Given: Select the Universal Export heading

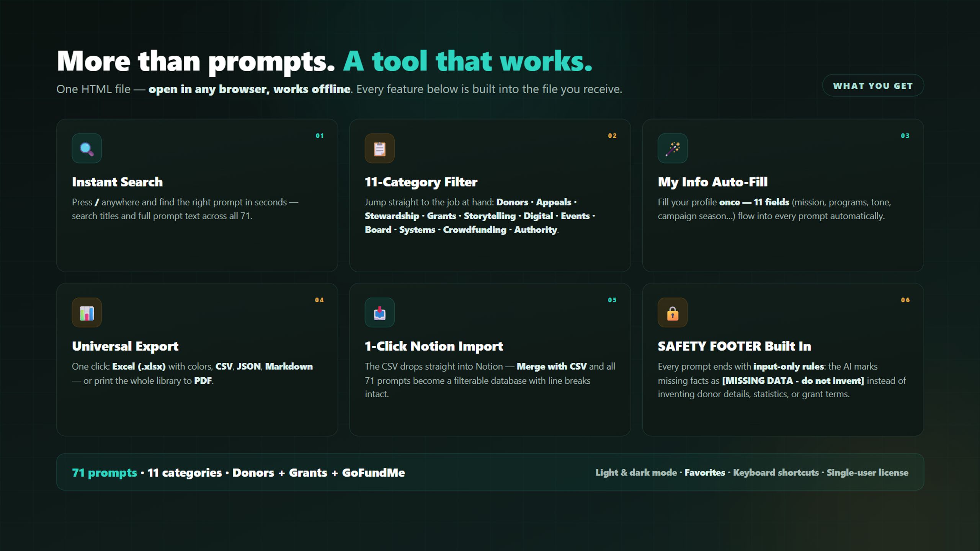Looking at the screenshot, I should (x=125, y=346).
